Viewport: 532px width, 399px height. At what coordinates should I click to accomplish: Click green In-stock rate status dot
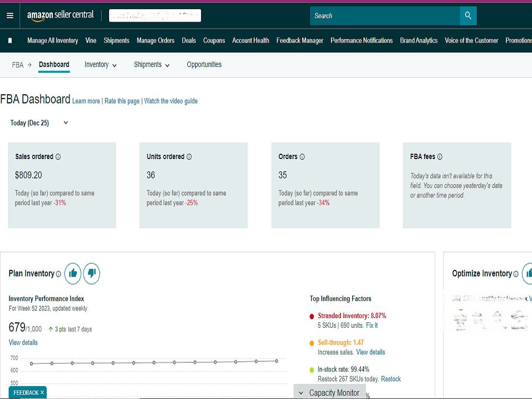(312, 370)
